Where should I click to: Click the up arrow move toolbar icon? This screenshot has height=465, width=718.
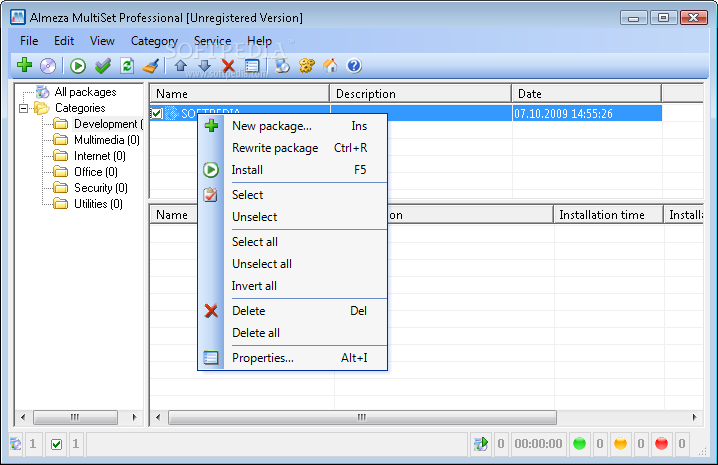pos(180,66)
